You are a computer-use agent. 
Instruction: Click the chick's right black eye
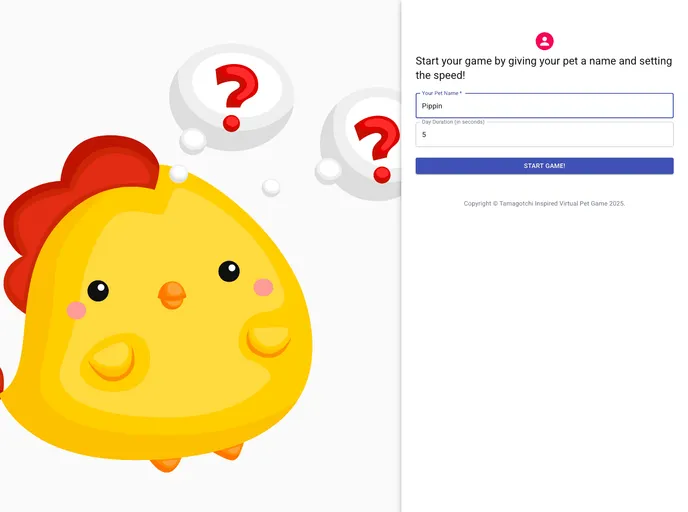tap(229, 271)
